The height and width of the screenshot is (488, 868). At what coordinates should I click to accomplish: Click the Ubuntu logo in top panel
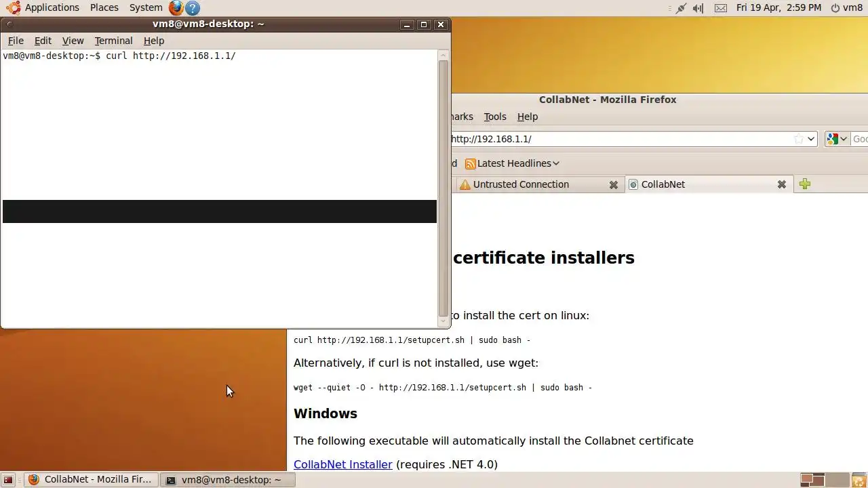pyautogui.click(x=13, y=8)
